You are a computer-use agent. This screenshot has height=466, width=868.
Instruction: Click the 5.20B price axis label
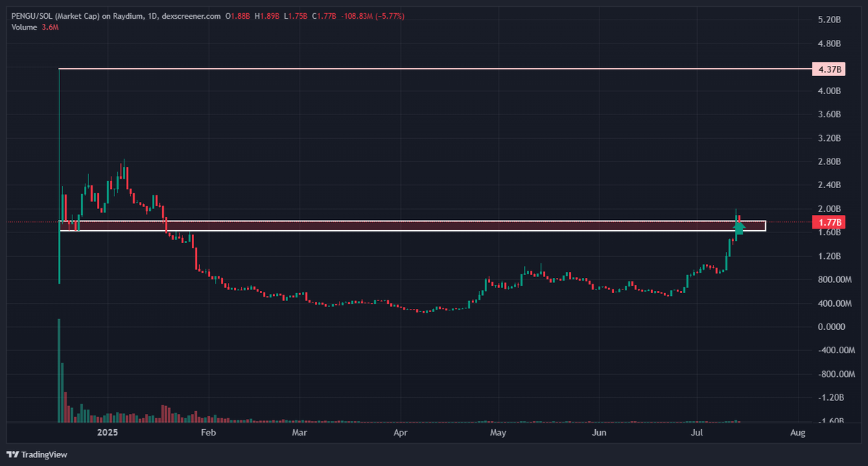point(829,20)
